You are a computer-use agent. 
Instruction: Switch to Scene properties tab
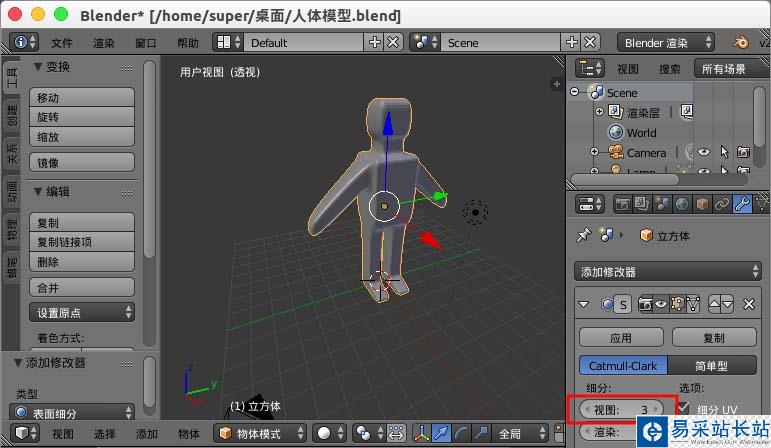coord(662,204)
